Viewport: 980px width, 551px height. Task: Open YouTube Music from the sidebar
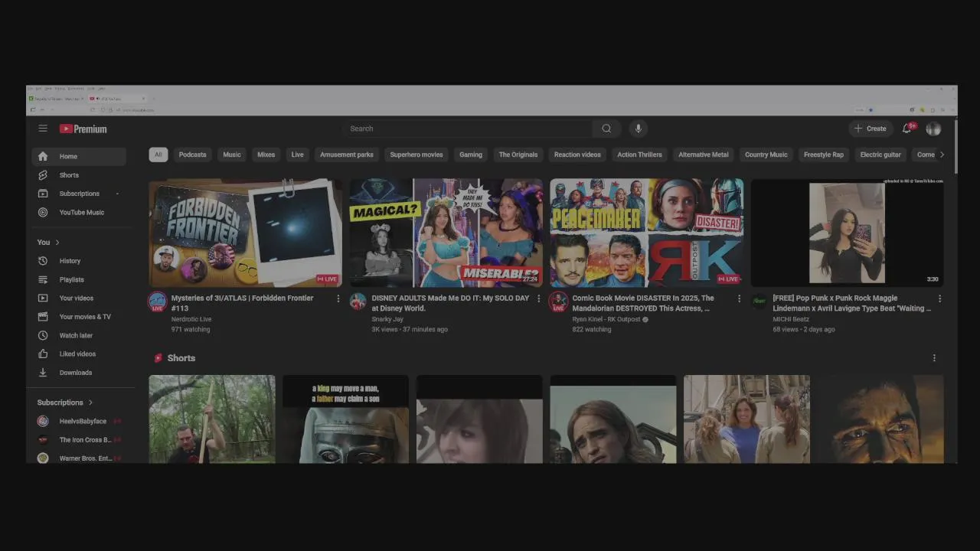coord(79,212)
